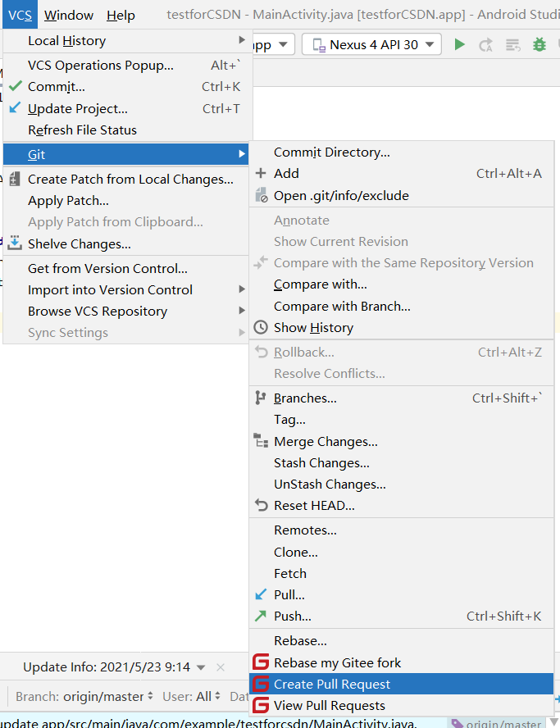Click the Open .git/info/exclude file icon
The image size is (560, 728).
pyautogui.click(x=262, y=195)
